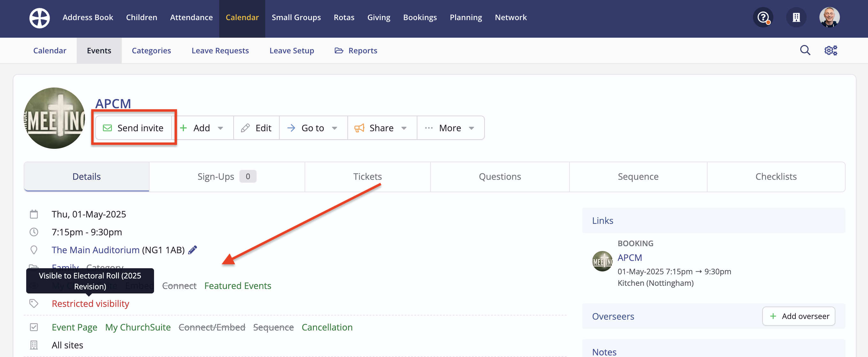
Task: Open the module settings gears icon
Action: point(831,50)
